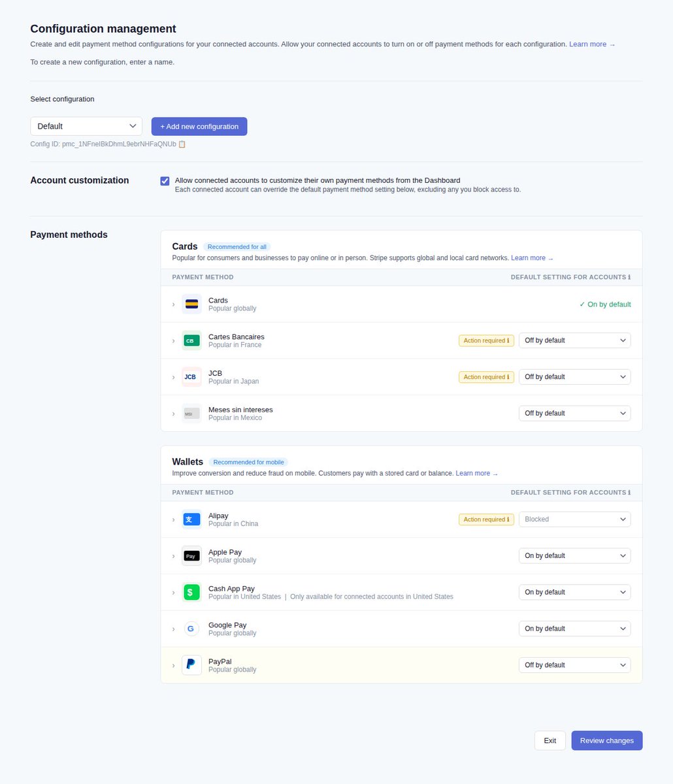Open Learn more link in page description
This screenshot has height=784, width=673.
pos(592,44)
